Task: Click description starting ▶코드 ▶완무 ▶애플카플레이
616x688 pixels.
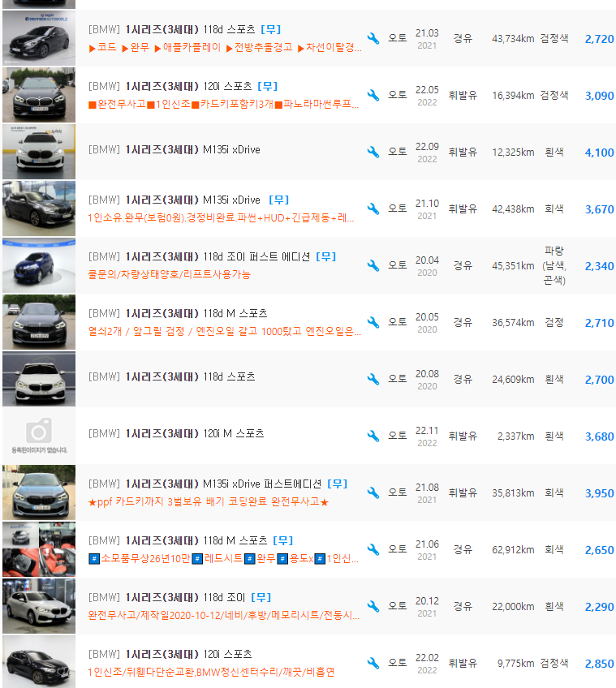Action: click(226, 47)
